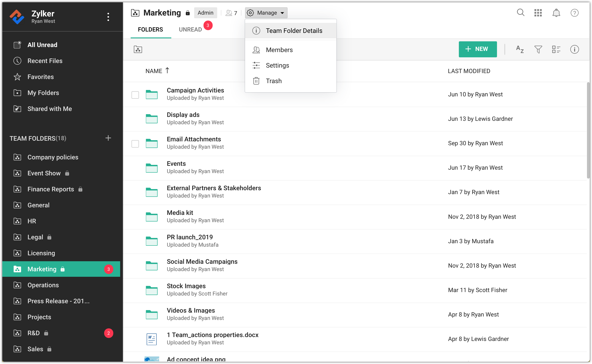
Task: Open the Finance Reports team folder
Action: click(50, 189)
